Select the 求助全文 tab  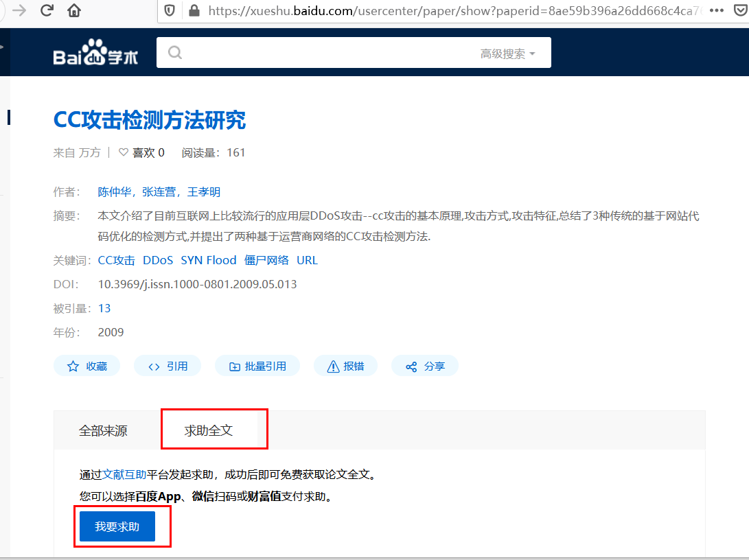209,430
